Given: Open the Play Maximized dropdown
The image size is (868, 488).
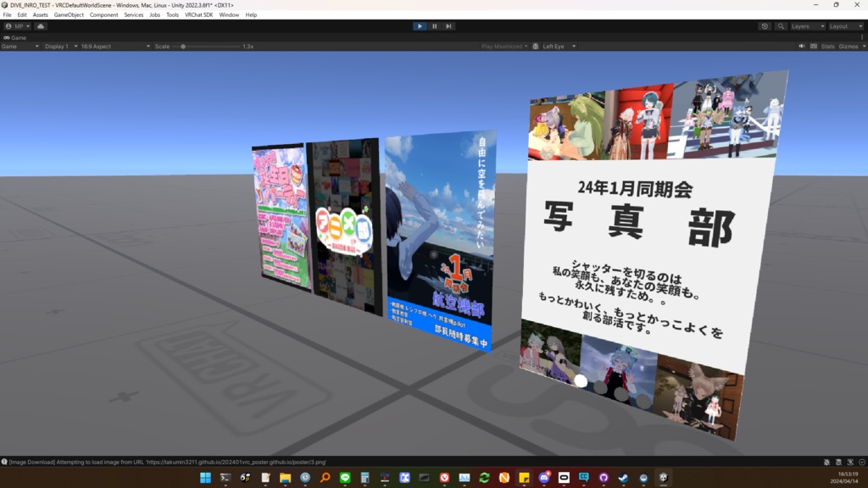Looking at the screenshot, I should pos(504,47).
